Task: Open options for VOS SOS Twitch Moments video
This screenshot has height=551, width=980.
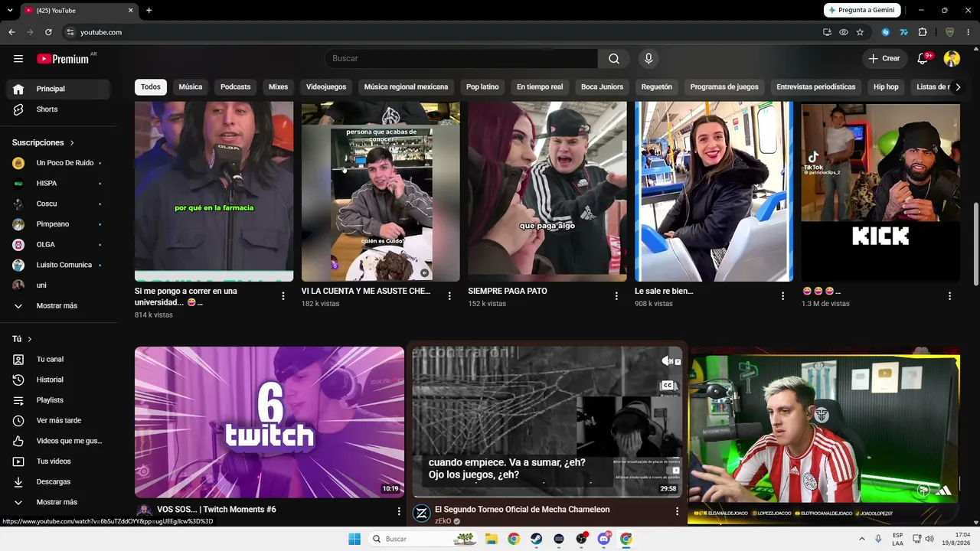Action: (x=399, y=511)
